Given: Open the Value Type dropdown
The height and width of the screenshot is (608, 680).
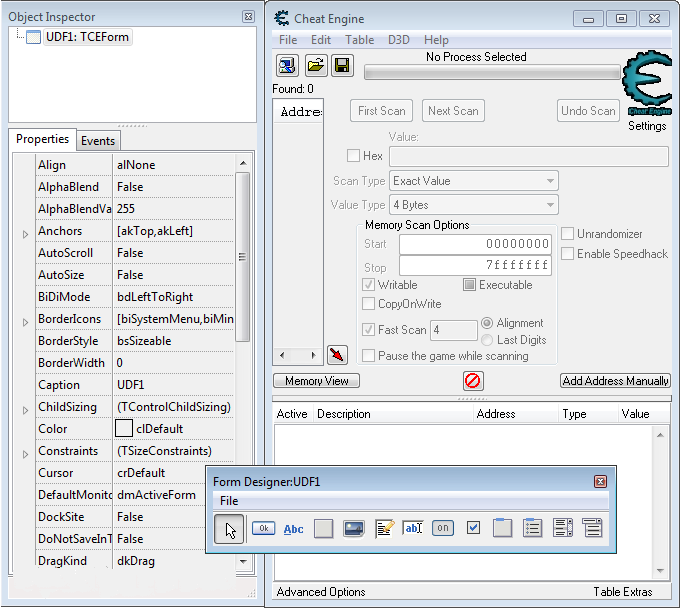Looking at the screenshot, I should pyautogui.click(x=474, y=205).
